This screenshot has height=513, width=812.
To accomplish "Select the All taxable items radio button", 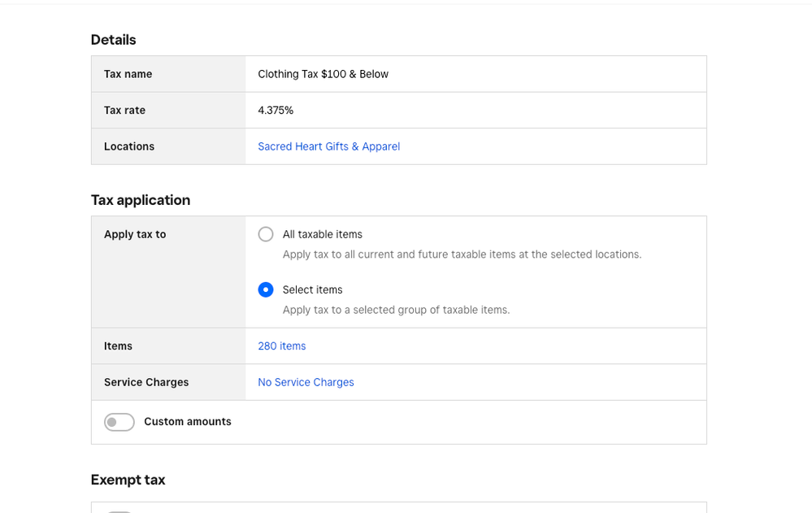I will [x=266, y=234].
